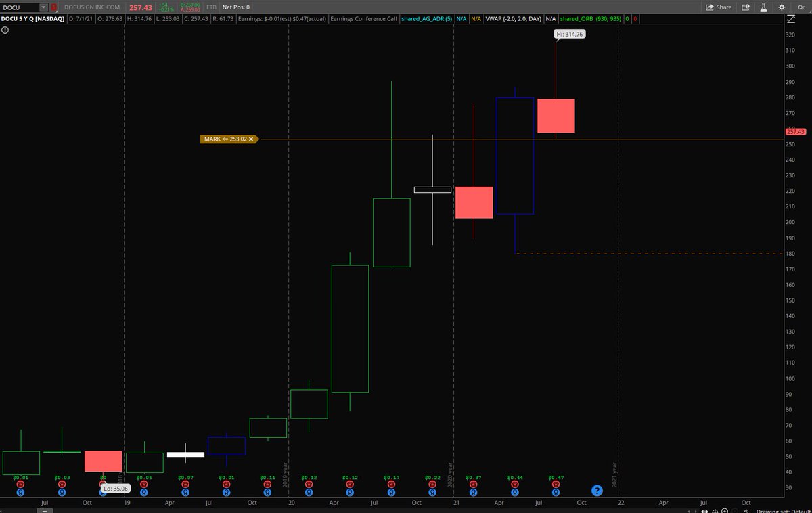Click the red symbol link icon
Screen dimensions: 812x513
(x=54, y=7)
